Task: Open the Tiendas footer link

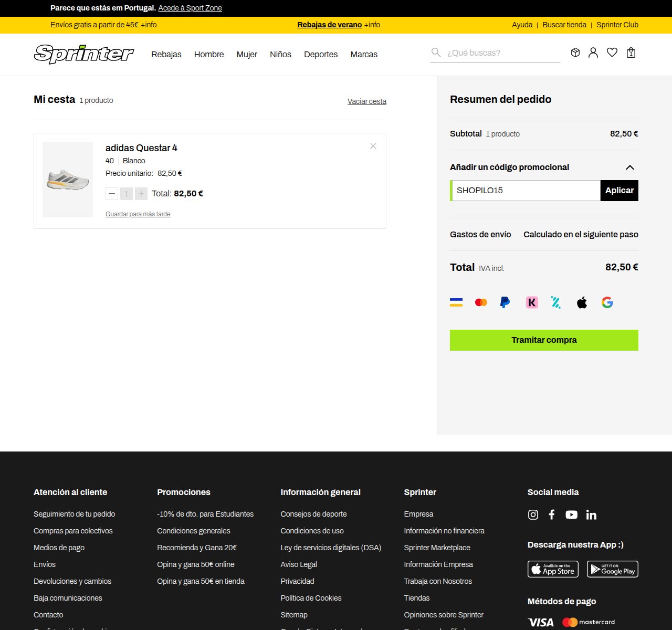Action: click(417, 598)
